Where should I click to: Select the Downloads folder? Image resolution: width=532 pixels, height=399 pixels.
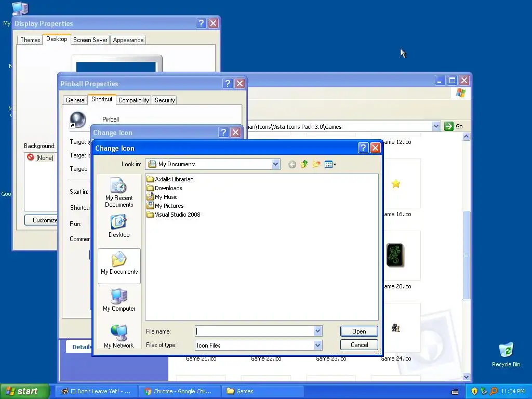(x=164, y=188)
